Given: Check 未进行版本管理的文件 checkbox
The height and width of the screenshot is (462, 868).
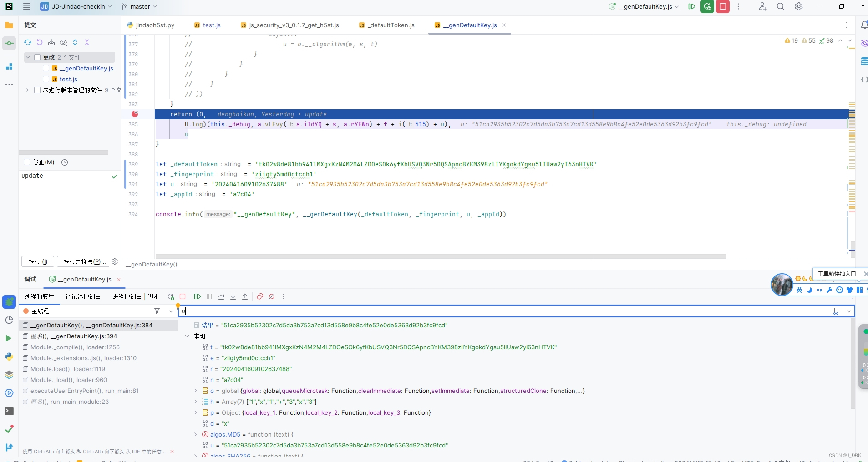Looking at the screenshot, I should [x=37, y=90].
